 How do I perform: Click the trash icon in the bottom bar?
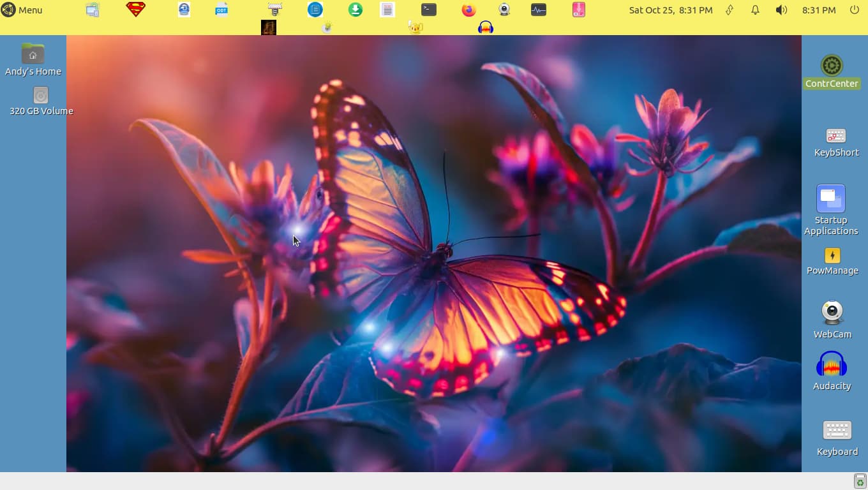pyautogui.click(x=860, y=482)
